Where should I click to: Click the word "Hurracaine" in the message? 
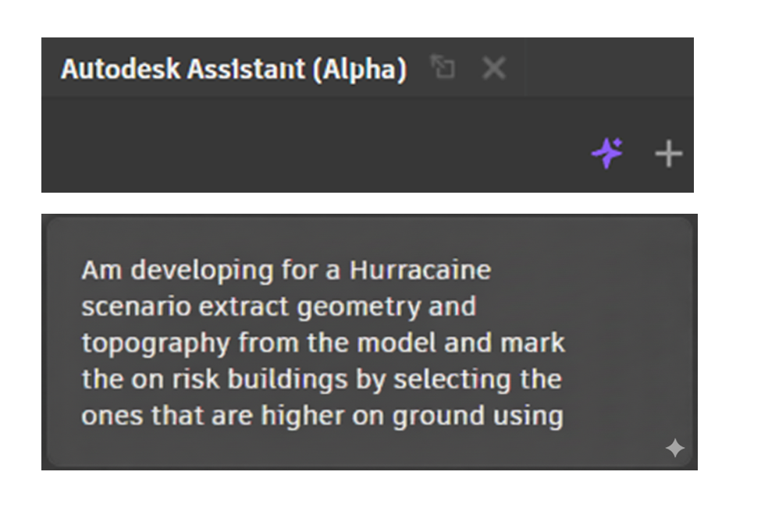[420, 271]
